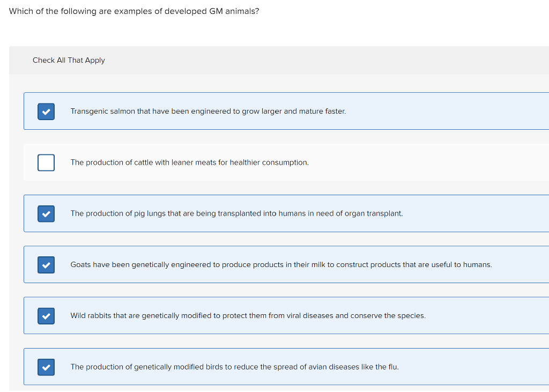Uncheck the wild rabbits checkbox

point(46,316)
